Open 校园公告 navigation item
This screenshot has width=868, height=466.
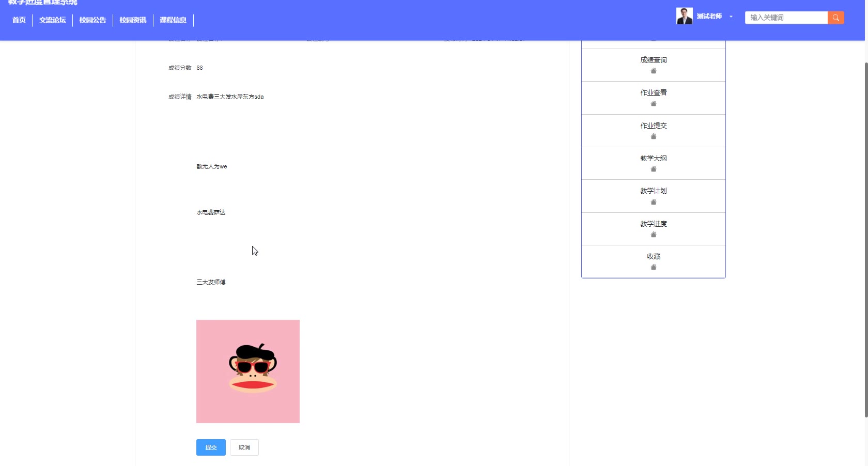pos(92,20)
